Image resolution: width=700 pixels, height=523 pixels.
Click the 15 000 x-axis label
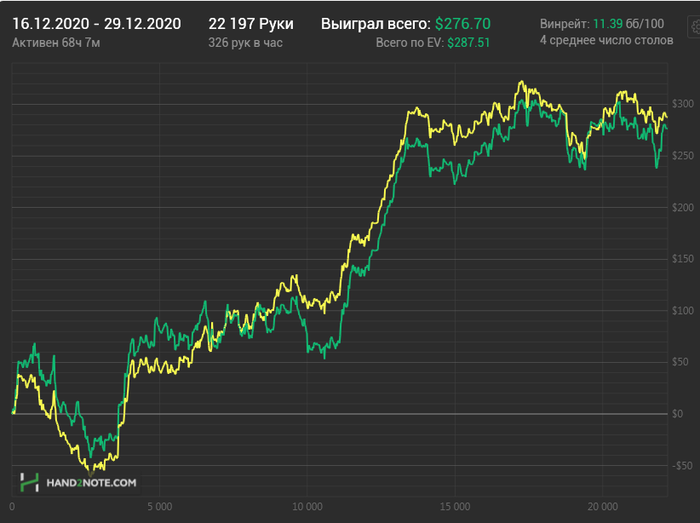(x=455, y=506)
